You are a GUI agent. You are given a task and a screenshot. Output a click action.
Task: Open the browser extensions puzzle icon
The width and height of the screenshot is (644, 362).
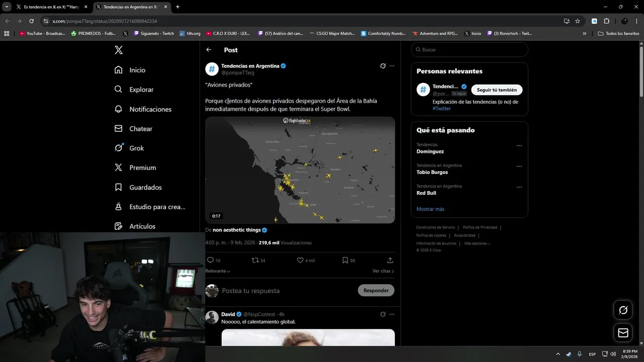[x=606, y=21]
